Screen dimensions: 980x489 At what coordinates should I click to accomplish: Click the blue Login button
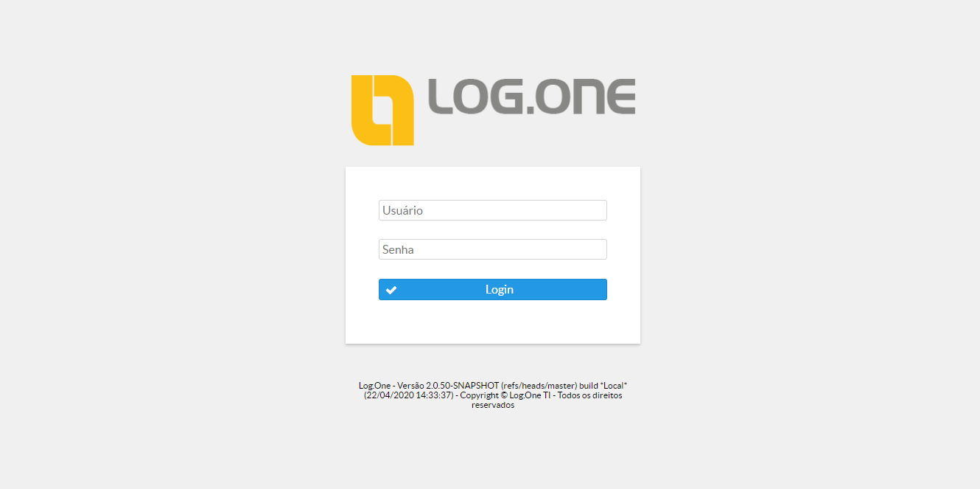[493, 290]
